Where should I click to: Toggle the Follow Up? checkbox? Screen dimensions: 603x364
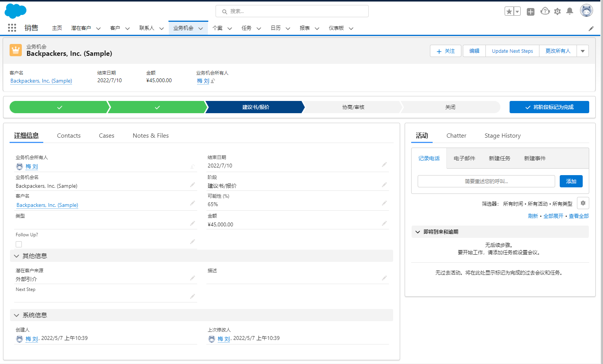19,244
